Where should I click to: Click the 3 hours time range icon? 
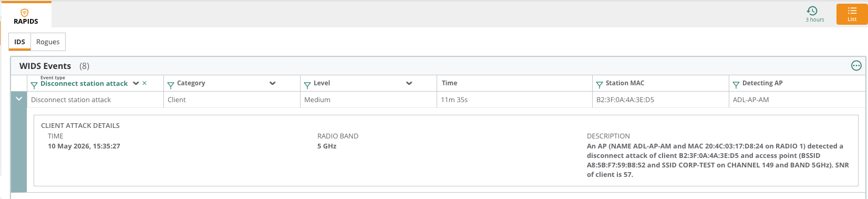(x=812, y=11)
